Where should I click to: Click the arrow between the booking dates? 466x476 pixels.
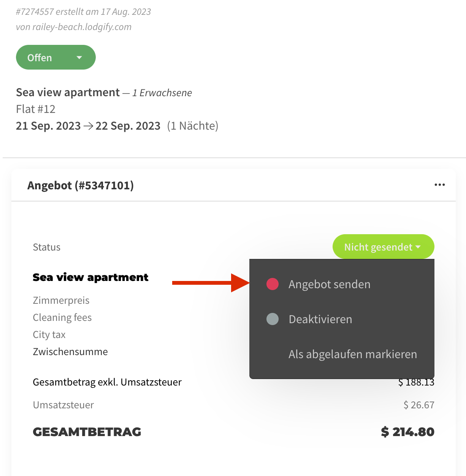point(88,125)
